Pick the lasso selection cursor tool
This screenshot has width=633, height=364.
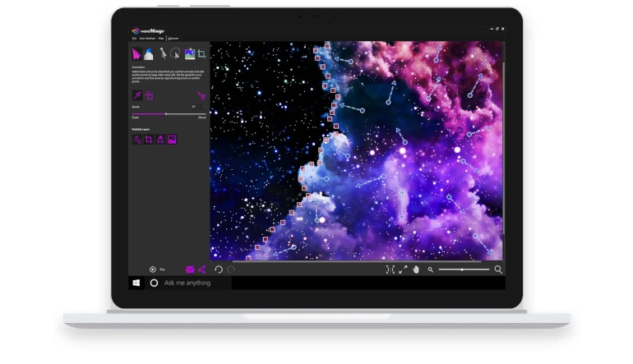pyautogui.click(x=175, y=53)
